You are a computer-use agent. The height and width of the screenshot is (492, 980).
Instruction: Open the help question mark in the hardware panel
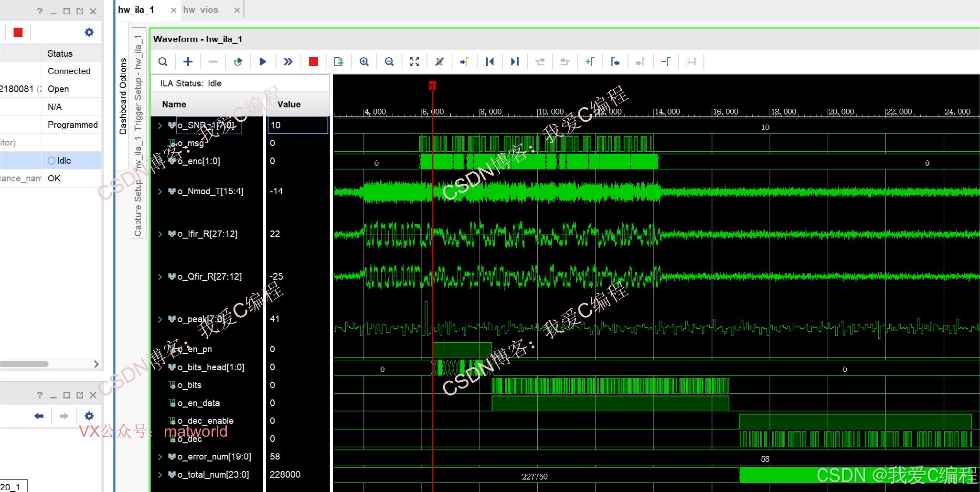(40, 11)
